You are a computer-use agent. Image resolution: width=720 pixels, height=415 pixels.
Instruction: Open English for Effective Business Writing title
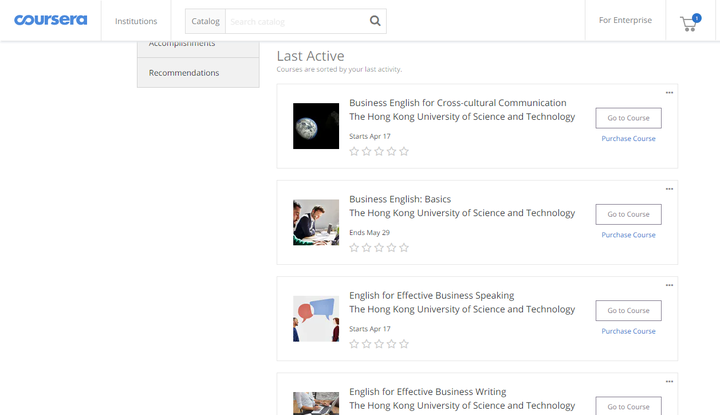tap(428, 392)
